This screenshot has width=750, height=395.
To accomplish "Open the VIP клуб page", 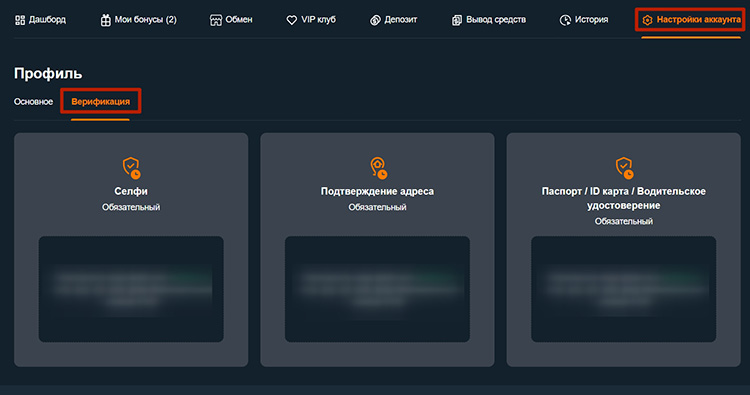I will (311, 20).
